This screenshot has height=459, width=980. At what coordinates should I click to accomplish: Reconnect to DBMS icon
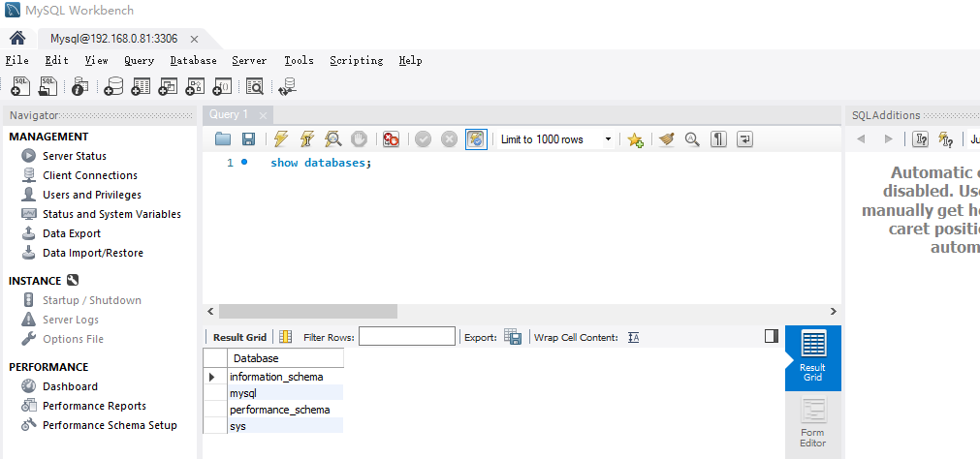point(288,86)
